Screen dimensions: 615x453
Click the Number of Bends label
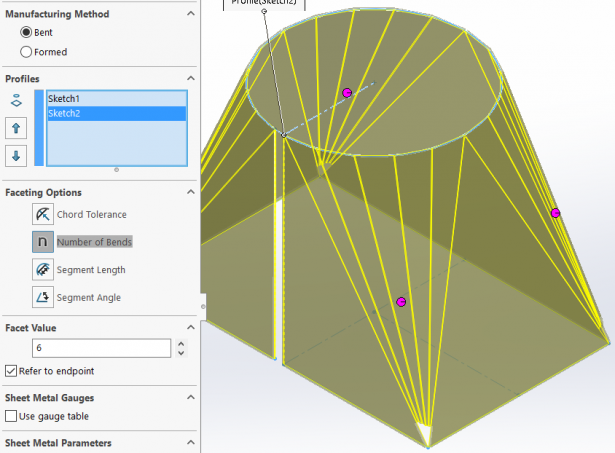point(94,242)
